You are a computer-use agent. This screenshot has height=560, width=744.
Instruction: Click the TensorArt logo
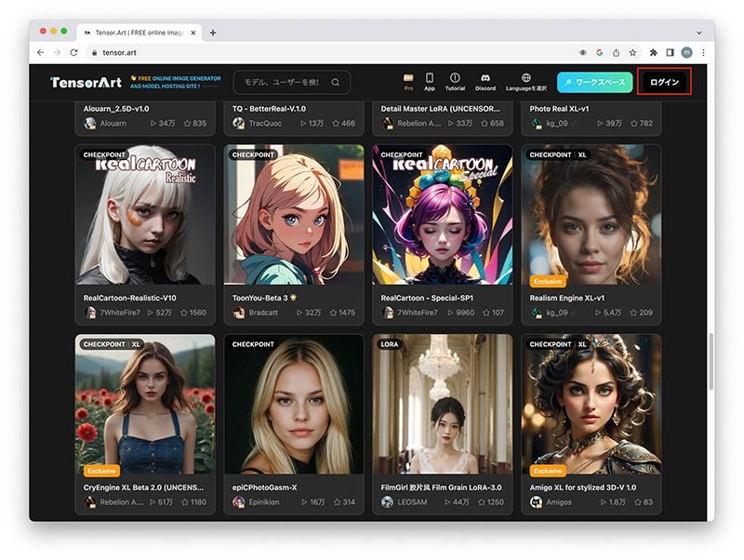(x=86, y=83)
